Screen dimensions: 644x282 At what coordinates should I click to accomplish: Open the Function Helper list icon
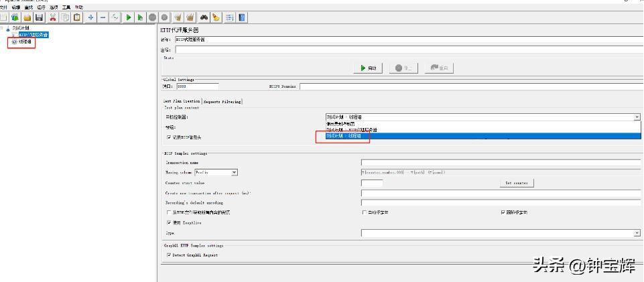click(x=229, y=17)
